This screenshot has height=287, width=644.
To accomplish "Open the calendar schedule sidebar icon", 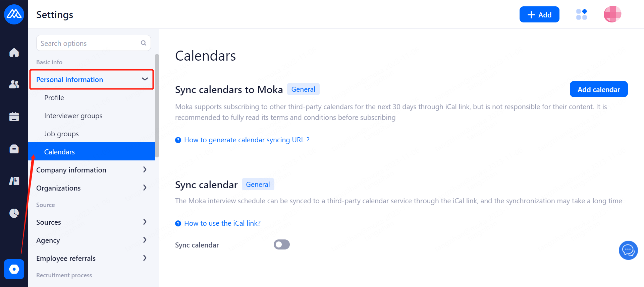I will click(x=14, y=117).
